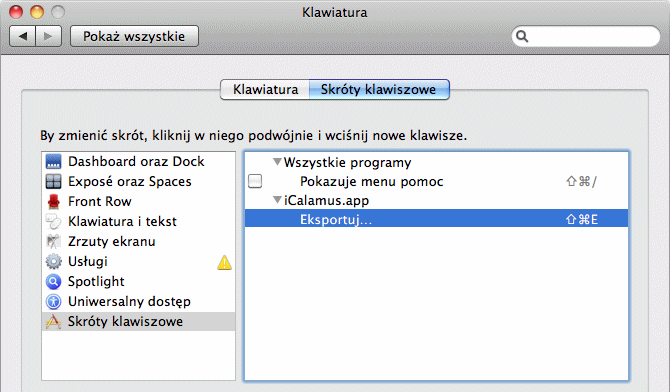Select the Klawiatura i tekst icon
The width and height of the screenshot is (670, 392).
pos(53,221)
